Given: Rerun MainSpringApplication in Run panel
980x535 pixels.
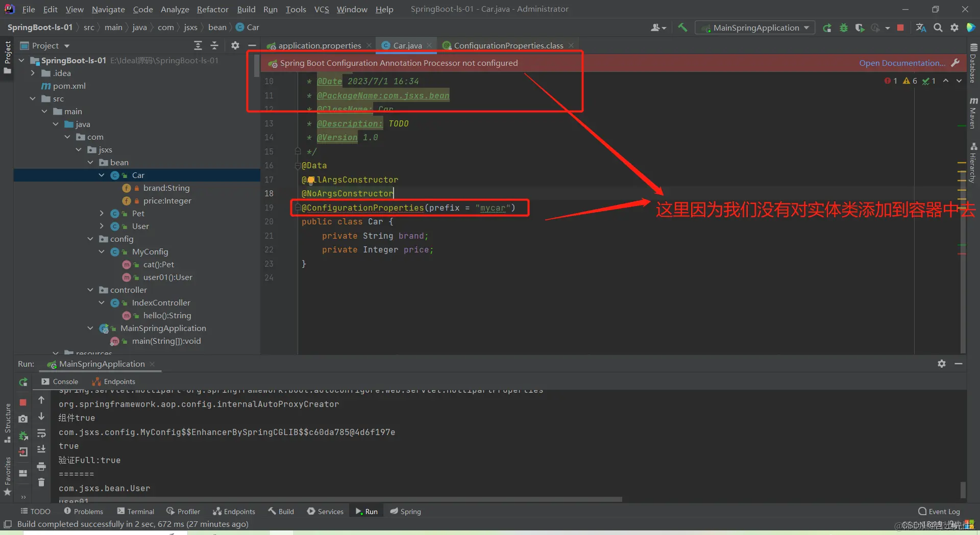Looking at the screenshot, I should tap(23, 381).
